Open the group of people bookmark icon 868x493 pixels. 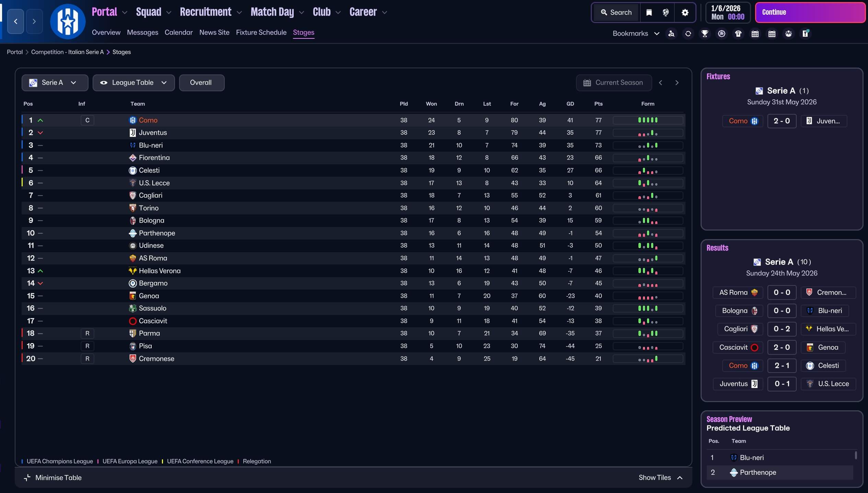(788, 34)
